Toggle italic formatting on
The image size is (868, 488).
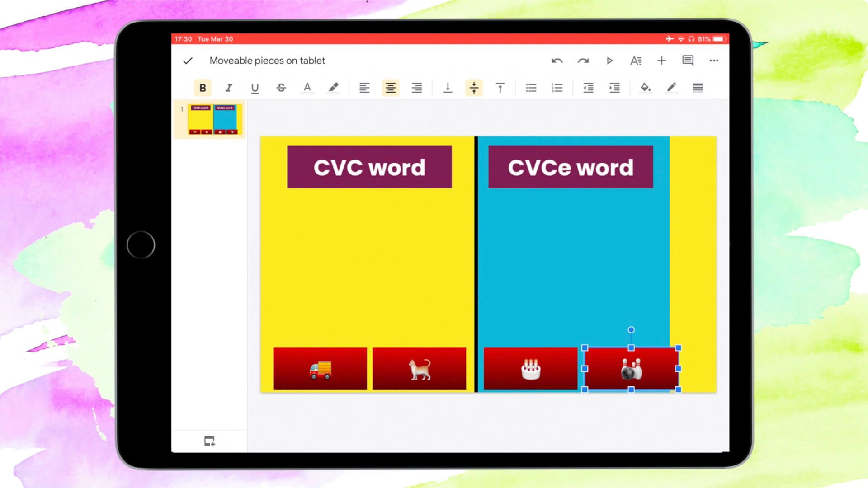click(229, 88)
